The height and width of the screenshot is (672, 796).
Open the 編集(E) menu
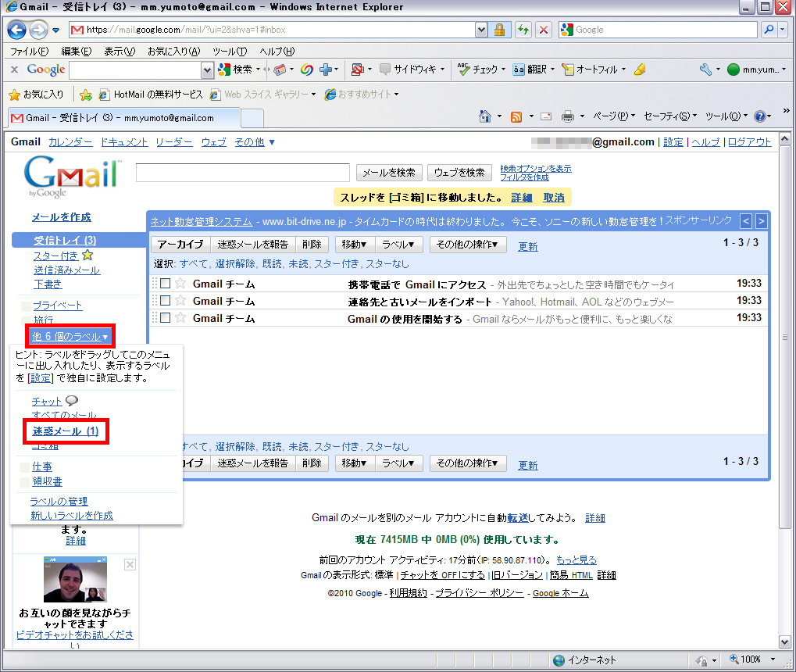[x=76, y=52]
